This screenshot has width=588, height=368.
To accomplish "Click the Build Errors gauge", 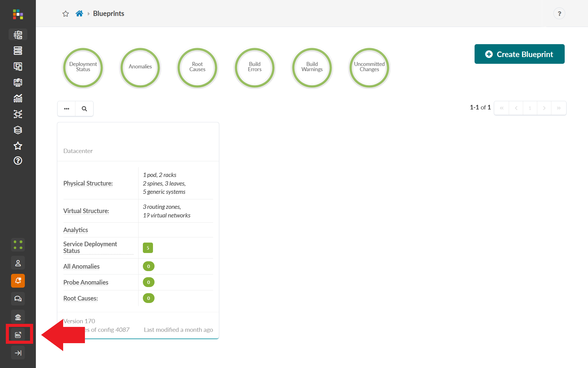I will point(255,68).
